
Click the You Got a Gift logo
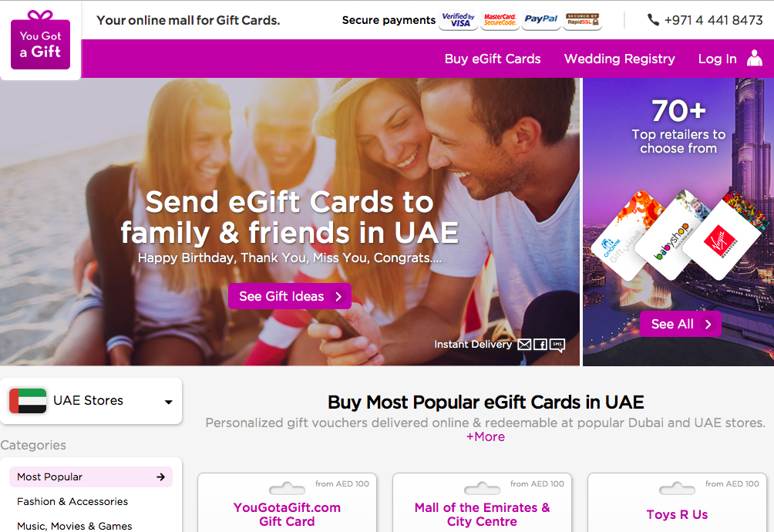pos(41,40)
